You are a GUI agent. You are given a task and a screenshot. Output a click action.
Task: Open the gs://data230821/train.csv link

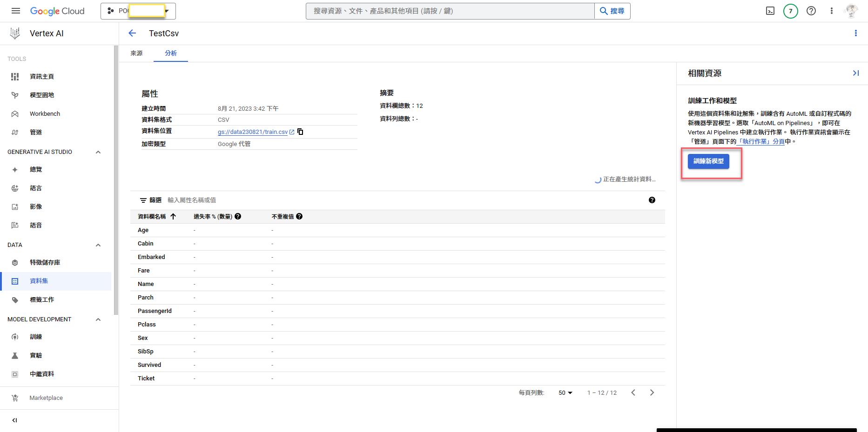click(253, 132)
